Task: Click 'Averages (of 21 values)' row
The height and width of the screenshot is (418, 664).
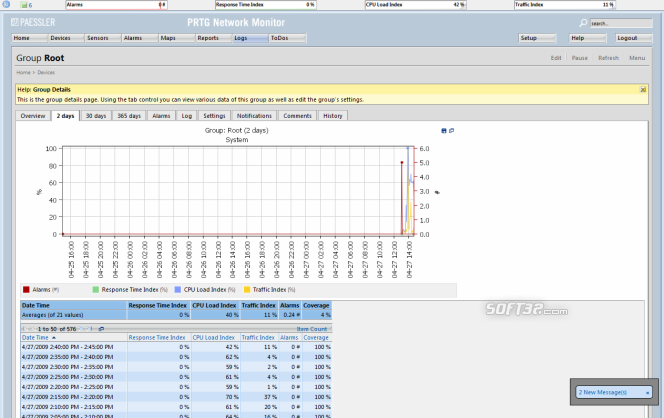Action: click(176, 315)
